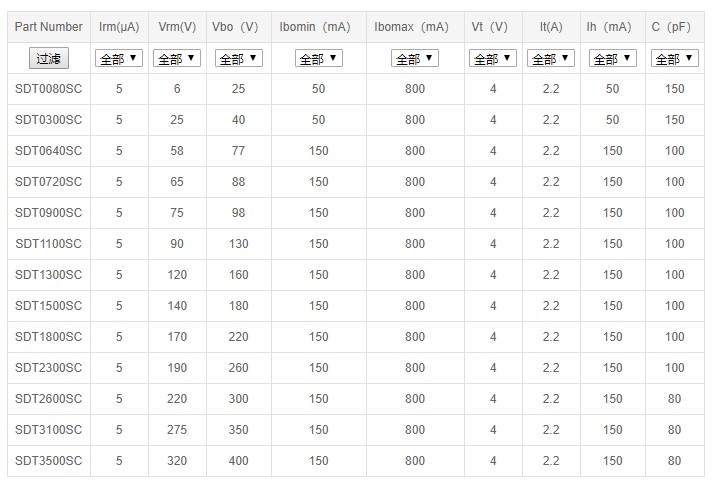Viewport: 723px width, 483px height.
Task: Click the Ibomax (mA) column header
Action: (414, 27)
